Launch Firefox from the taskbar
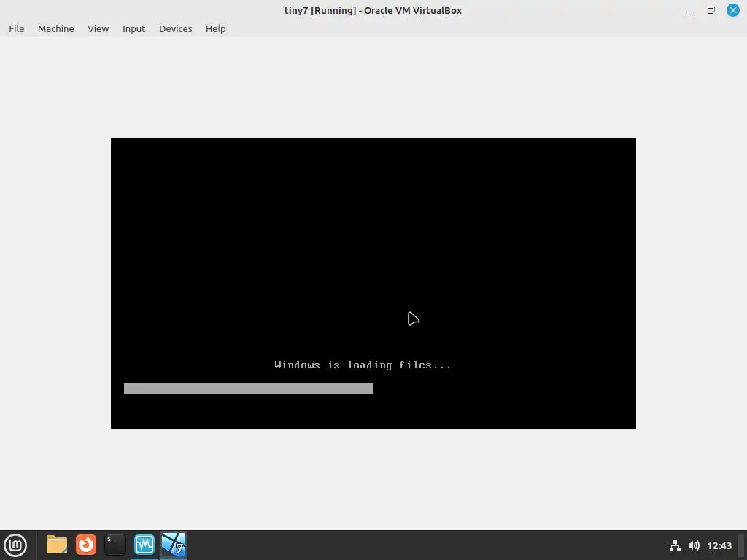This screenshot has width=747, height=560. click(86, 545)
